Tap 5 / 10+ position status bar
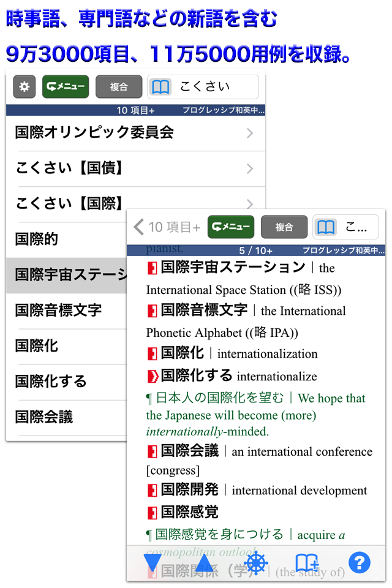The width and height of the screenshot is (392, 588). 256,251
